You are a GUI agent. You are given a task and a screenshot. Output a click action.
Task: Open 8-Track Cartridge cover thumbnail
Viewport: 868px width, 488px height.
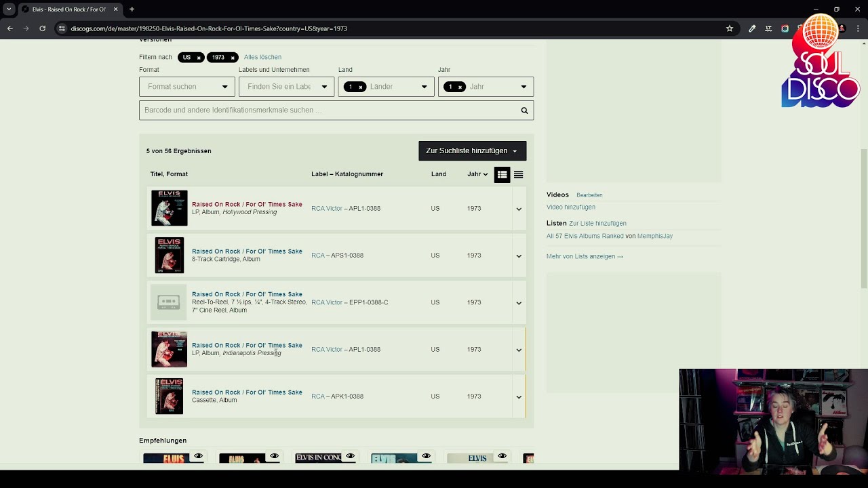click(169, 255)
